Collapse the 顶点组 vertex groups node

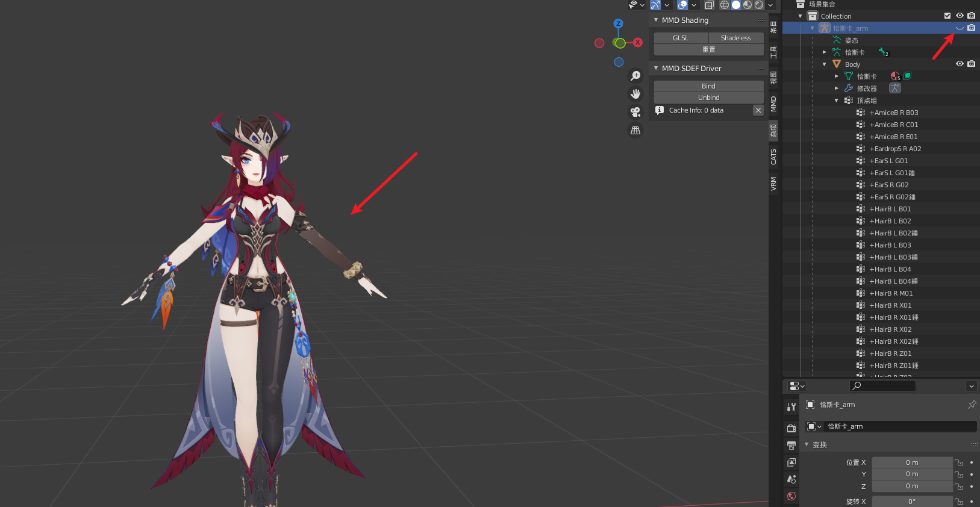837,101
